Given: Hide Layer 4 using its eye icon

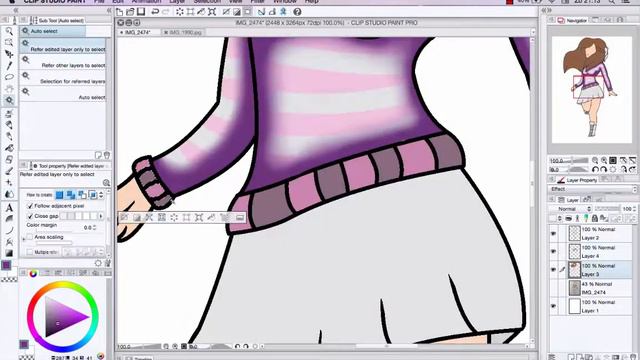Looking at the screenshot, I should point(553,252).
